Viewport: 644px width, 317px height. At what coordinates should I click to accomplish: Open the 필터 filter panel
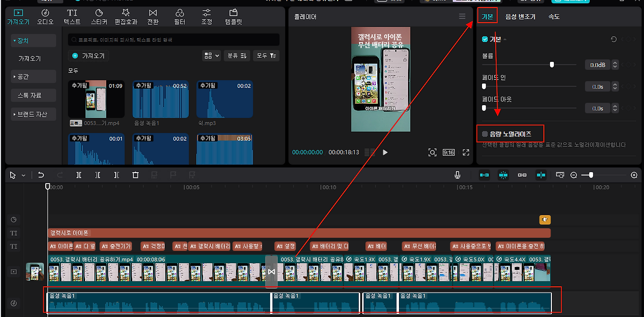coord(180,17)
